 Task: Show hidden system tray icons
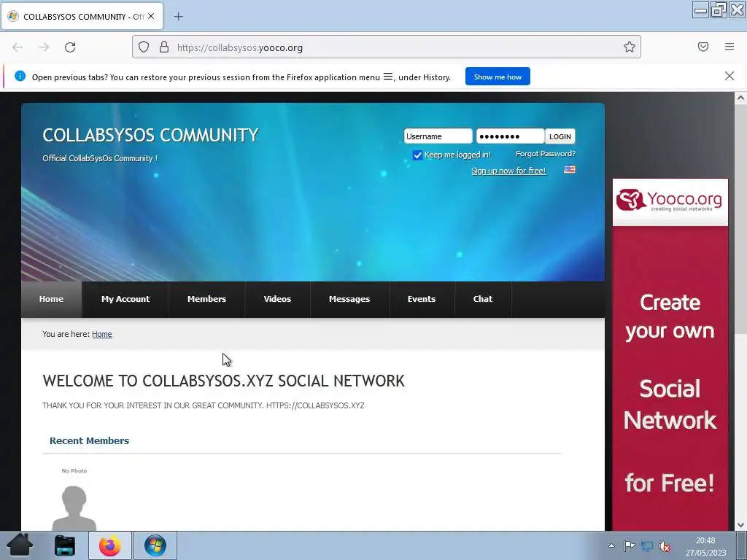click(x=612, y=545)
